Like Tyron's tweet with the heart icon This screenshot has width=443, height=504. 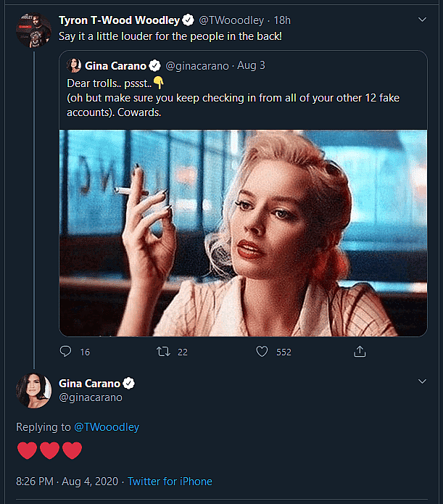pyautogui.click(x=263, y=352)
